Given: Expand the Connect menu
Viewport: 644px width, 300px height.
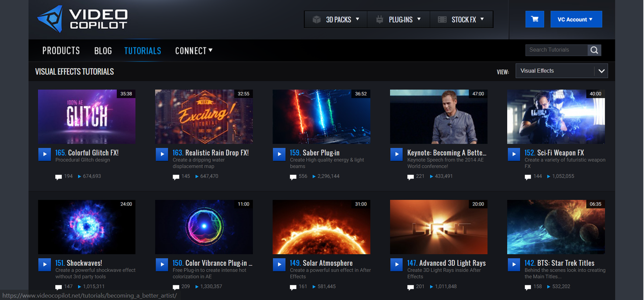Looking at the screenshot, I should (194, 50).
